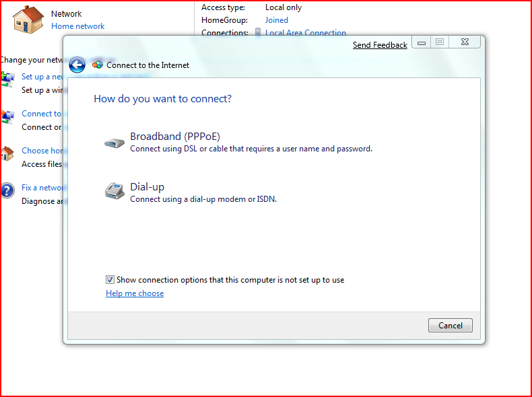The width and height of the screenshot is (532, 397).
Task: Choose the Dial-up connection option
Action: (x=147, y=187)
